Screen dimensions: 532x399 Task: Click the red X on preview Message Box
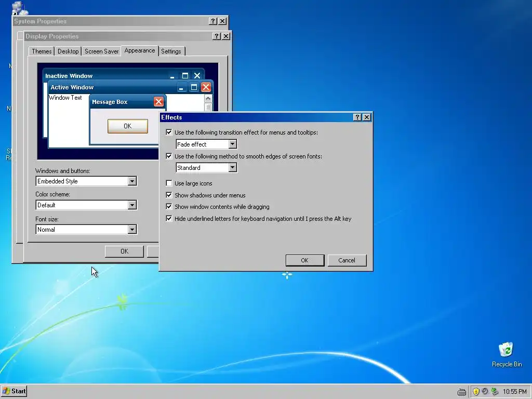coord(158,101)
